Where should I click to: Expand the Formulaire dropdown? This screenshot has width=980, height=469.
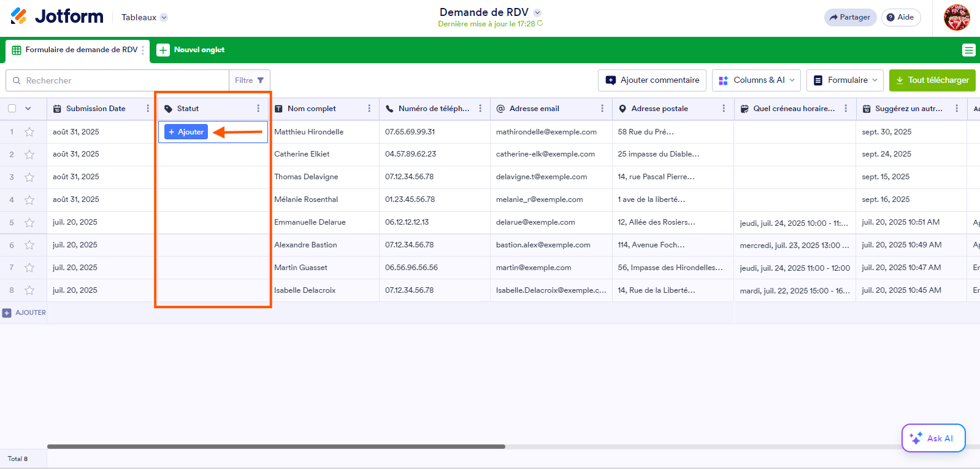coord(844,80)
